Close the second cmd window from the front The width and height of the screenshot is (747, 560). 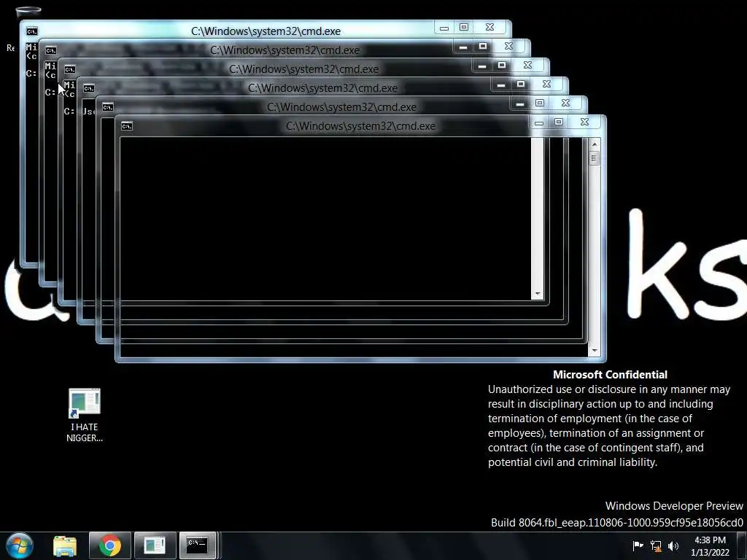pyautogui.click(x=565, y=104)
